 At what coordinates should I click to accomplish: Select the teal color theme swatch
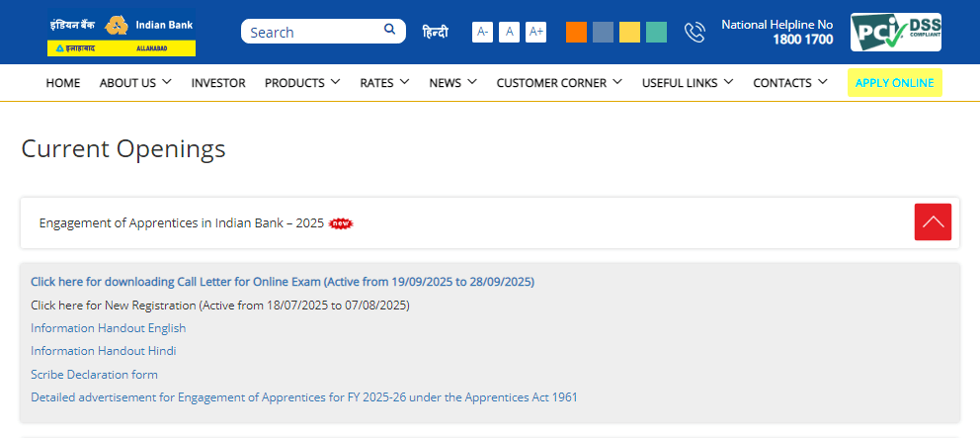click(656, 32)
